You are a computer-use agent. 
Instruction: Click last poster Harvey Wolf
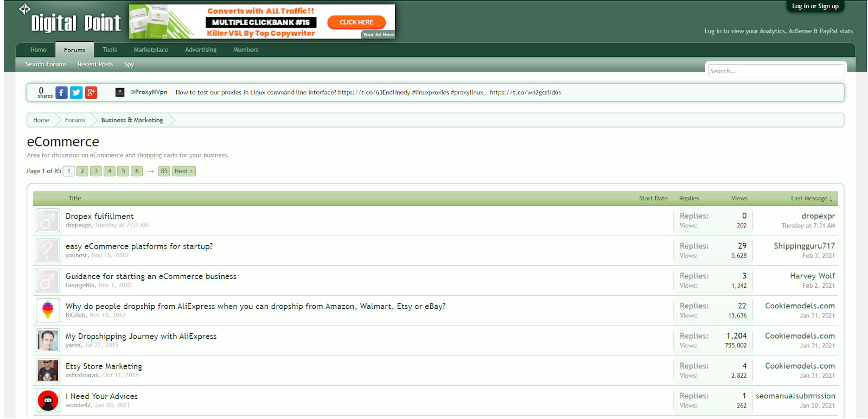click(813, 276)
